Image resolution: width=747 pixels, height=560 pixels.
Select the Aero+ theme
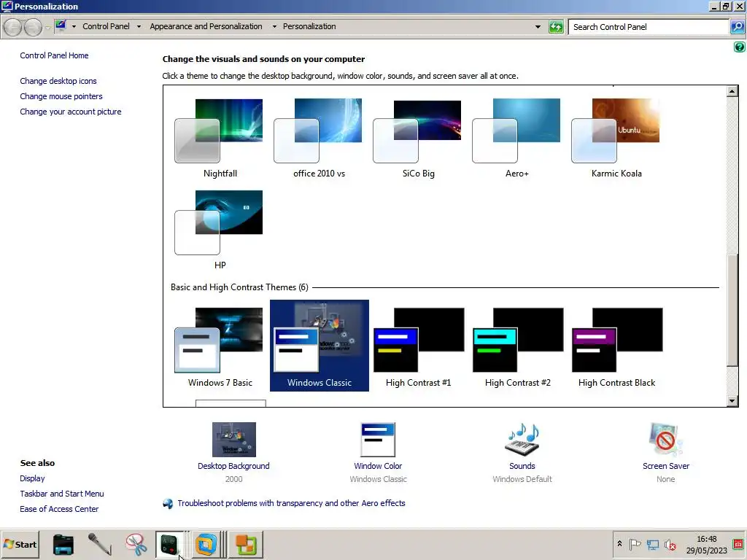[517, 138]
